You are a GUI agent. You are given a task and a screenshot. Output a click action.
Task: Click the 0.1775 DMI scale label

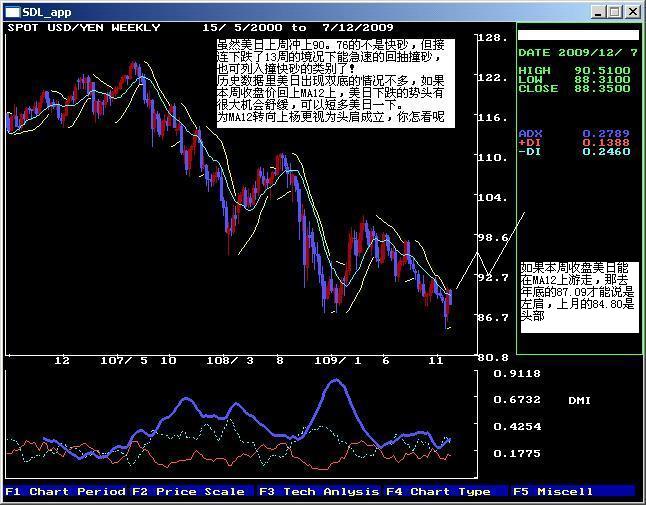(x=517, y=454)
